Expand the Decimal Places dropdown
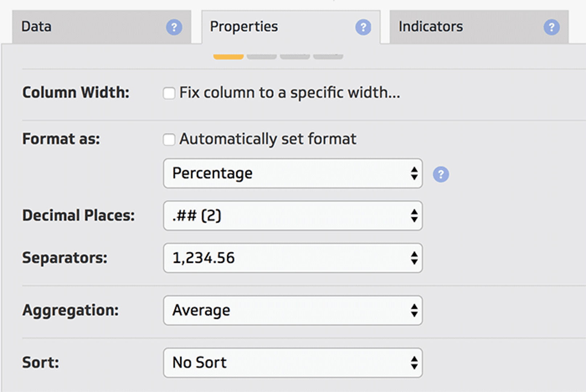586x392 pixels. click(x=292, y=216)
